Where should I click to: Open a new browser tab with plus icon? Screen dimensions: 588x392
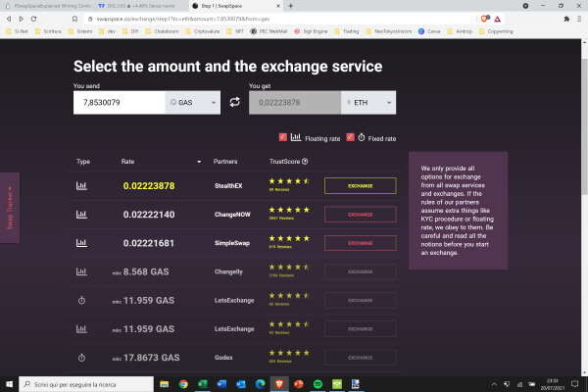tap(291, 6)
